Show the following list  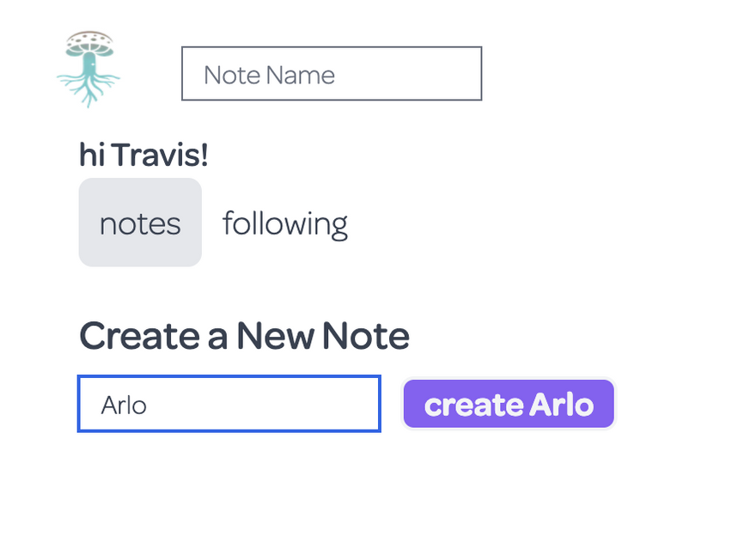pos(285,223)
